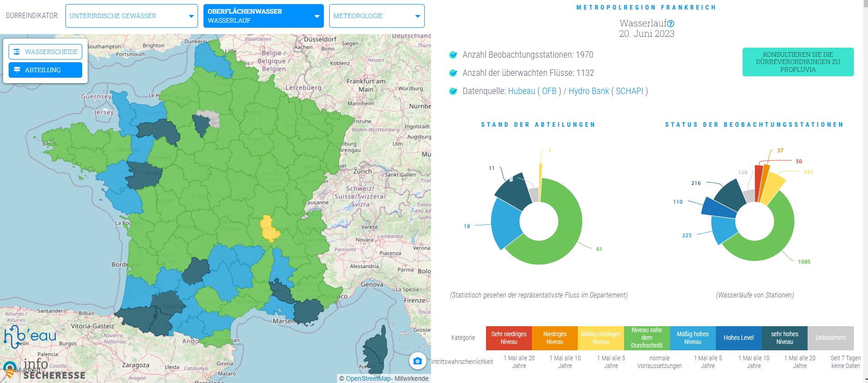Click the help question mark beside Wasserlauf

click(x=671, y=24)
